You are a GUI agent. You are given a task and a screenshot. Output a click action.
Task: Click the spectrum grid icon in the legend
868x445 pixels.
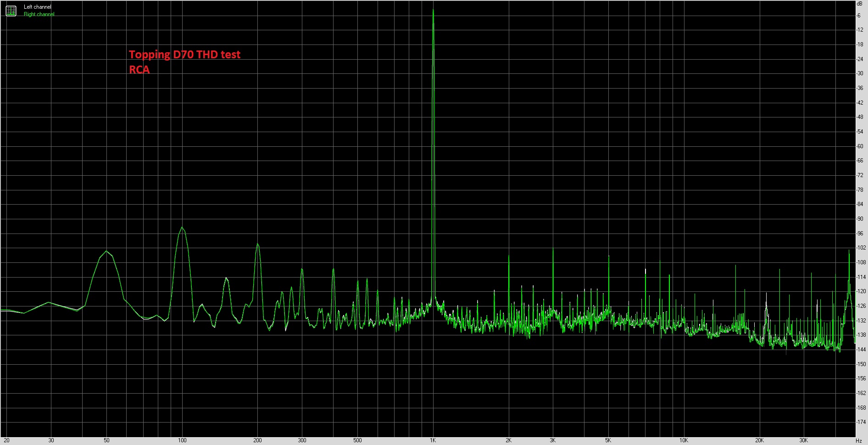pyautogui.click(x=11, y=11)
